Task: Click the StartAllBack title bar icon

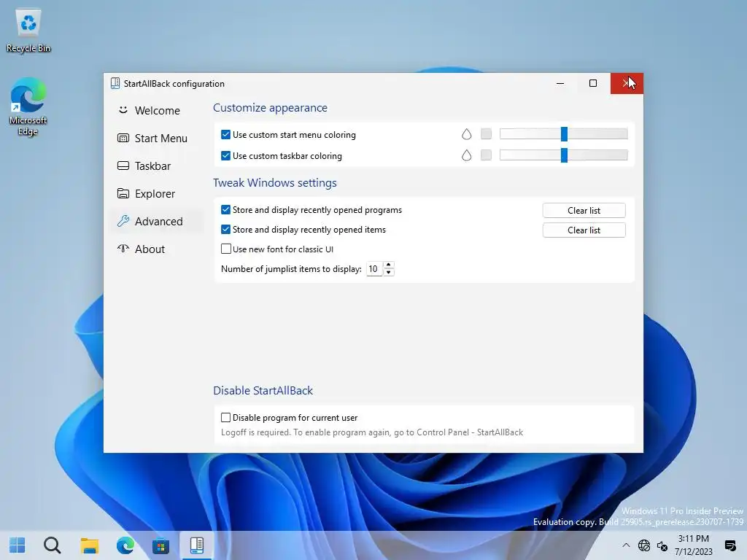Action: (115, 83)
